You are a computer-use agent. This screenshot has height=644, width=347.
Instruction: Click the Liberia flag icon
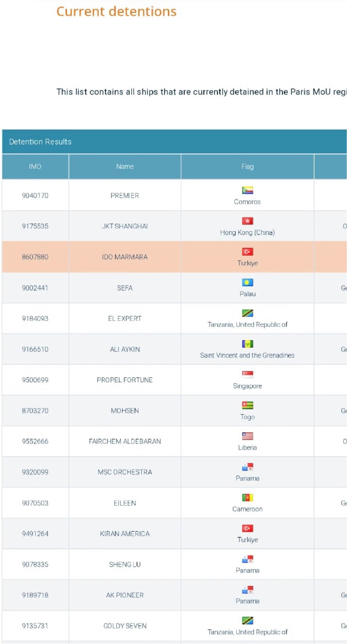tap(247, 436)
